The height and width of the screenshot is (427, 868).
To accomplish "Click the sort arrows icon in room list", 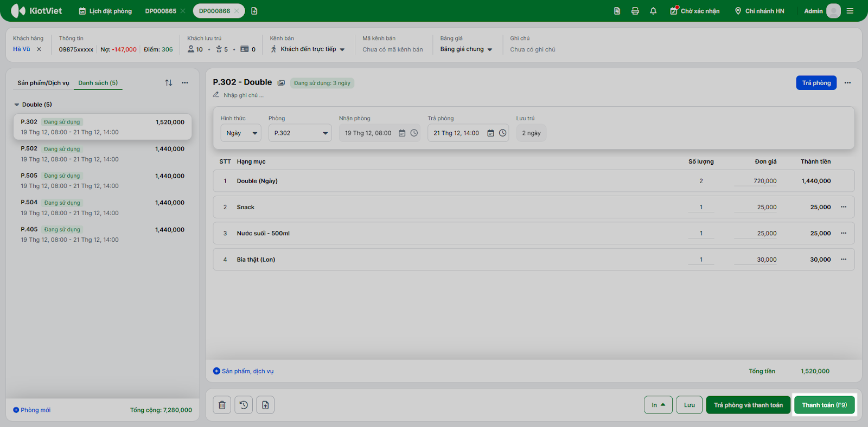I will 169,83.
